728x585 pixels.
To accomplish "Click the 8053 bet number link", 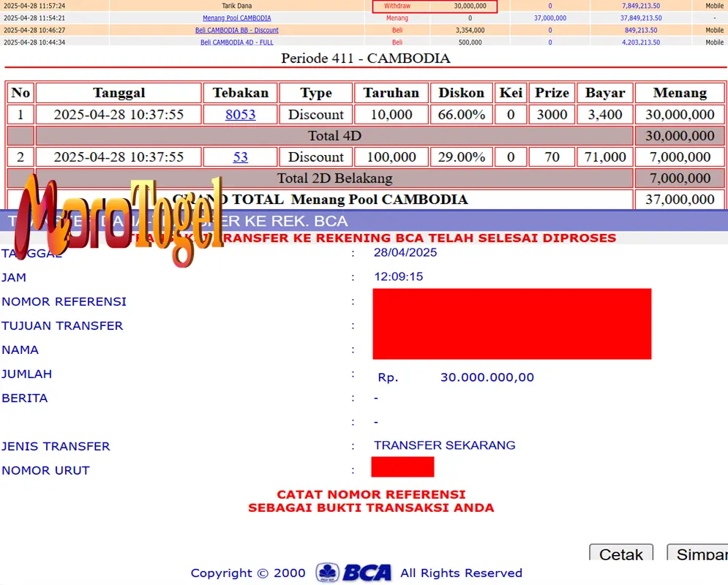I will click(x=240, y=115).
